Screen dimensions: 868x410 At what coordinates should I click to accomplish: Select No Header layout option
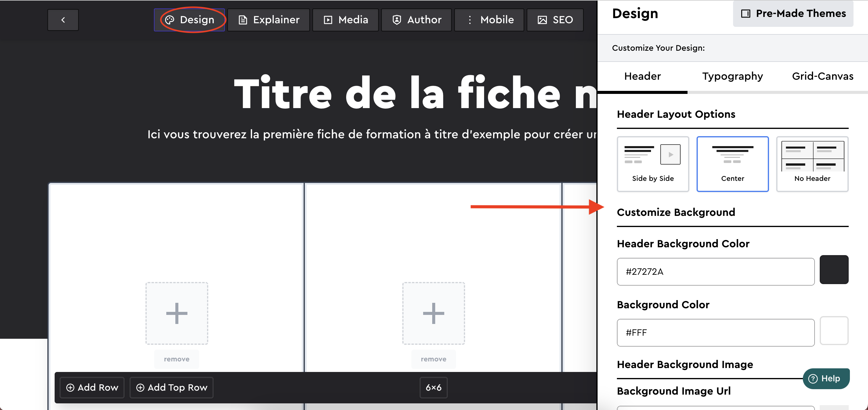[x=812, y=164]
